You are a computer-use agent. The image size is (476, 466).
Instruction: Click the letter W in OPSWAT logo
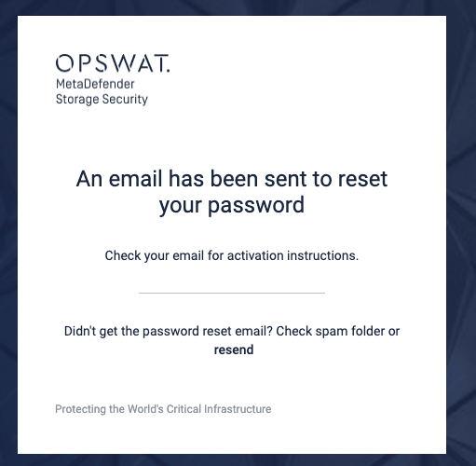pos(126,63)
